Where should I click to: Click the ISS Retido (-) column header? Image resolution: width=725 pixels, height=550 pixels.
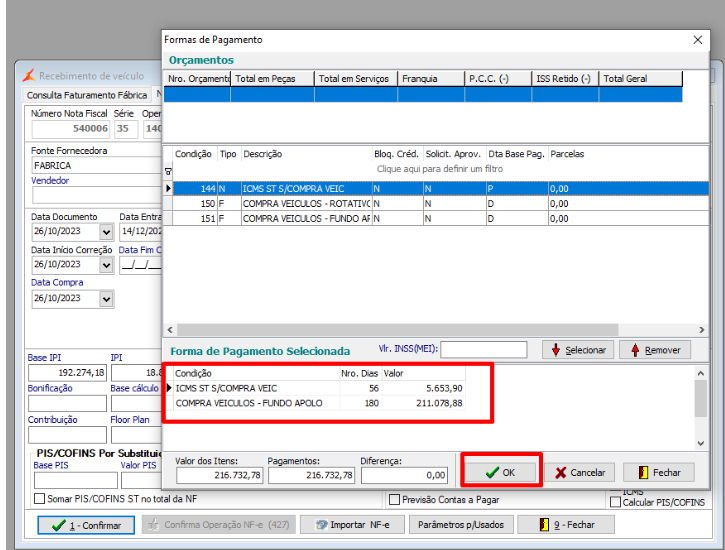pyautogui.click(x=565, y=79)
